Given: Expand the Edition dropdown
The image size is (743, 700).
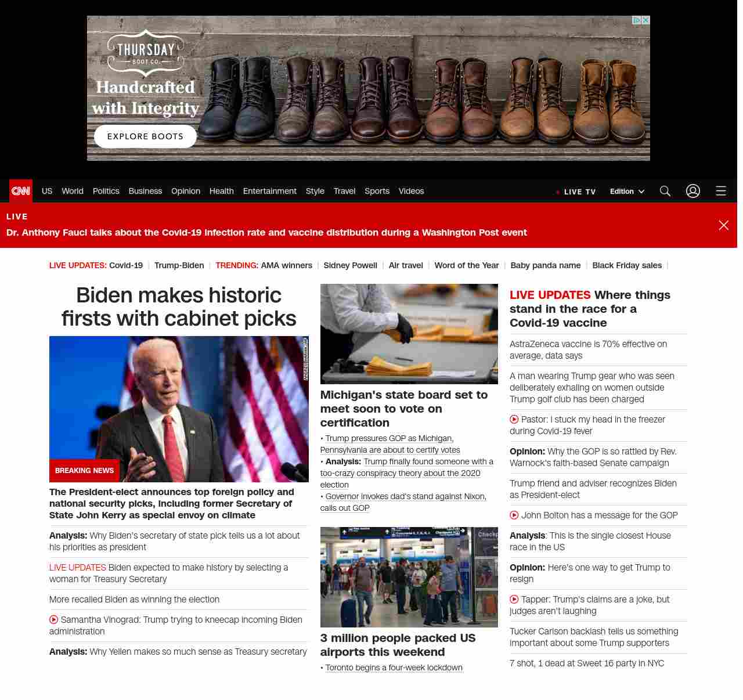Looking at the screenshot, I should tap(627, 192).
